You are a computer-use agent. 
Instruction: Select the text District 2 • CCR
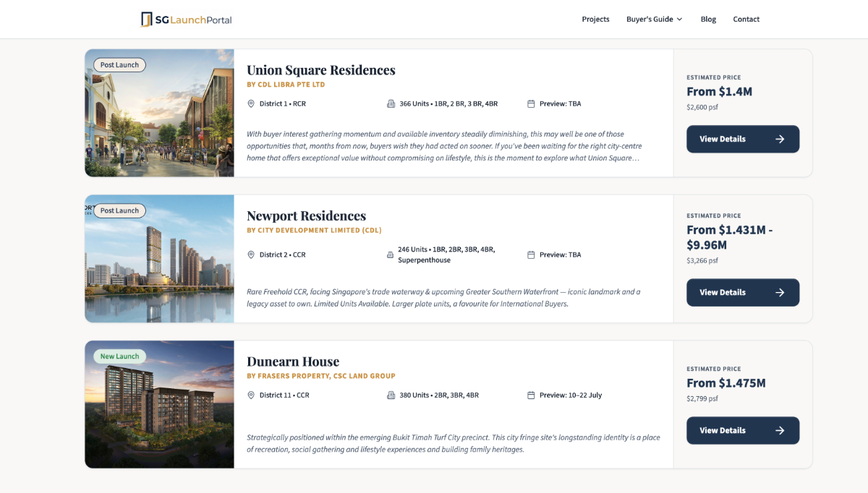point(283,255)
